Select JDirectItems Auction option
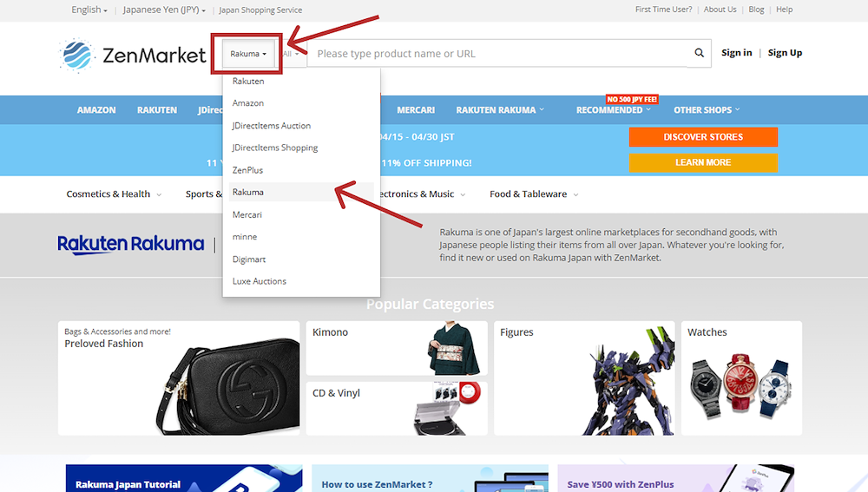The width and height of the screenshot is (868, 492). pos(301,126)
